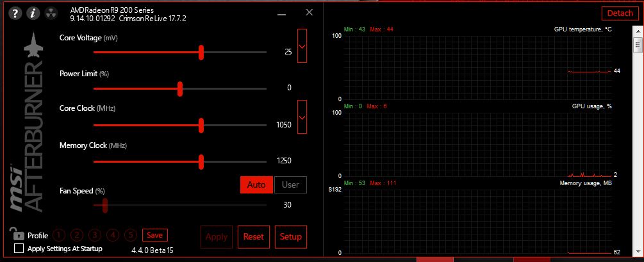Image resolution: width=644 pixels, height=262 pixels.
Task: Click the GPU usage graph
Action: coord(476,144)
